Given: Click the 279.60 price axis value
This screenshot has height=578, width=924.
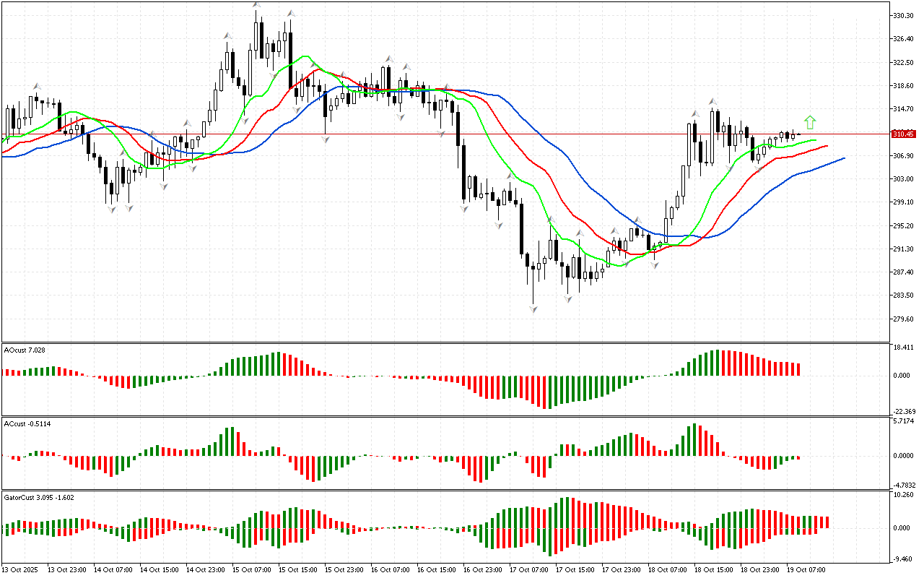Looking at the screenshot, I should [904, 319].
